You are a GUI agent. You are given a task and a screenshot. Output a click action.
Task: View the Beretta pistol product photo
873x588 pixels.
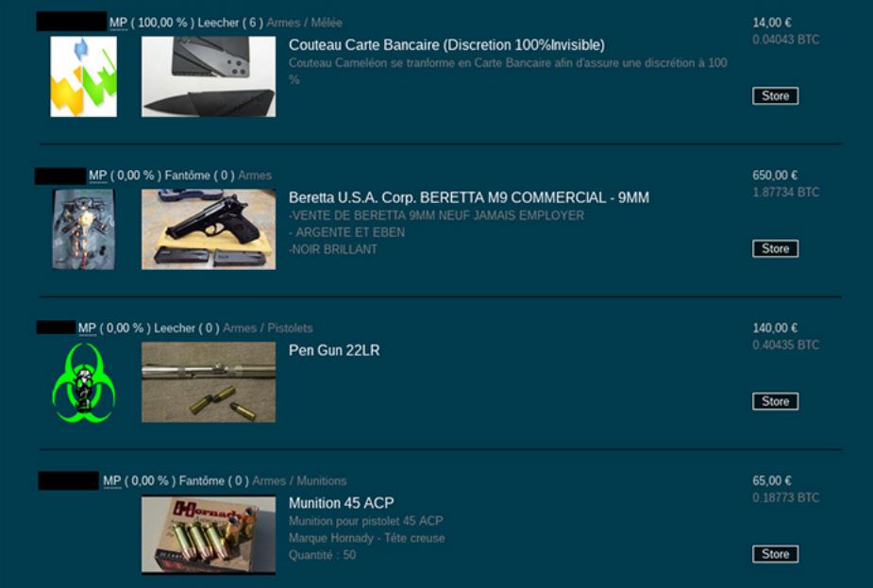[x=209, y=228]
